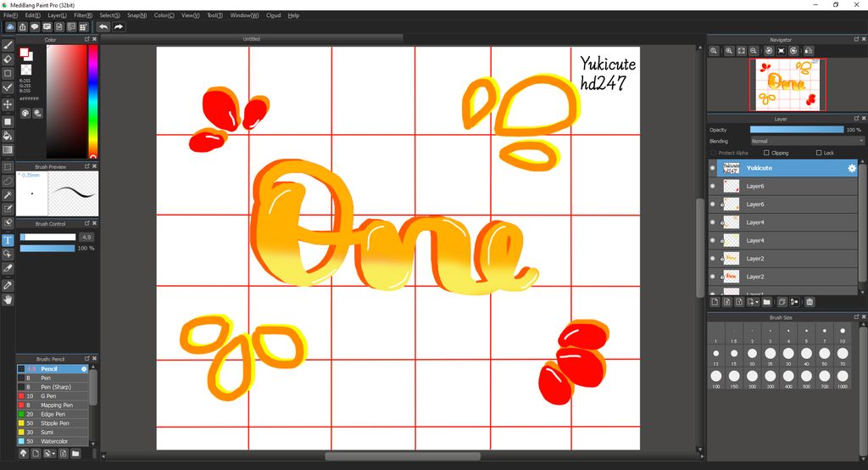Hide the upper Layer4 layer

[712, 222]
